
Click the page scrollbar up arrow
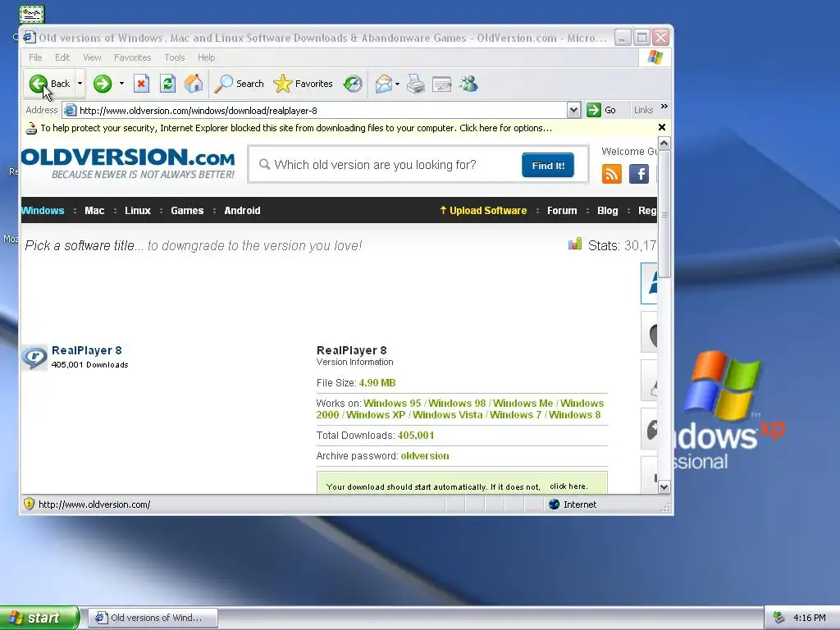pos(664,144)
